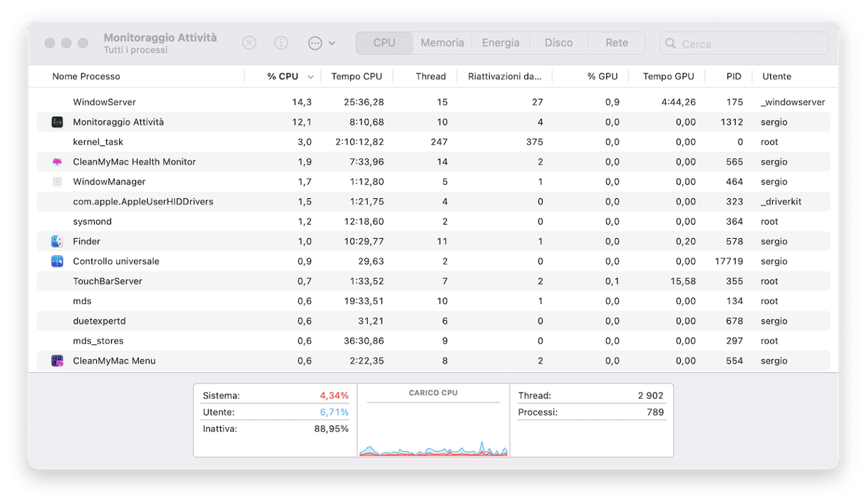Sort by the PID column header

click(733, 76)
